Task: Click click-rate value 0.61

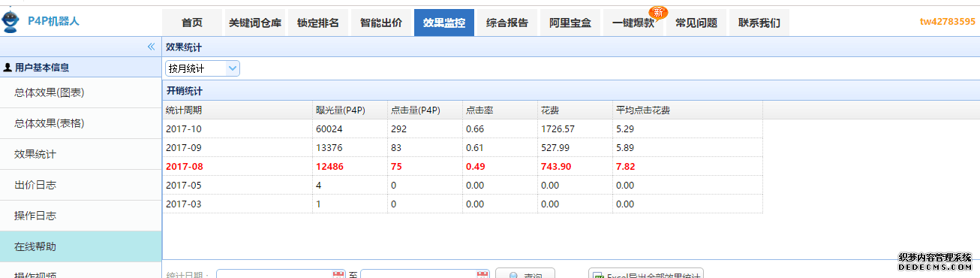Action: click(475, 148)
